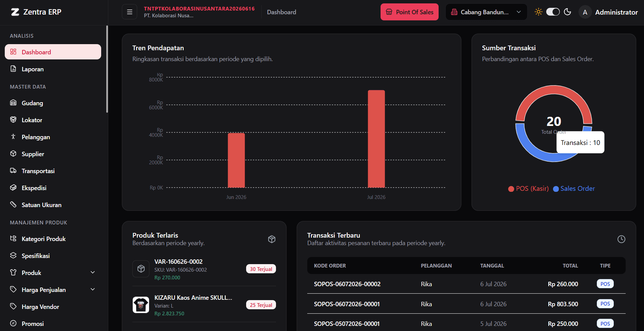Screen dimensions: 644x331
Task: Click the Point Of Sales button
Action: click(409, 12)
